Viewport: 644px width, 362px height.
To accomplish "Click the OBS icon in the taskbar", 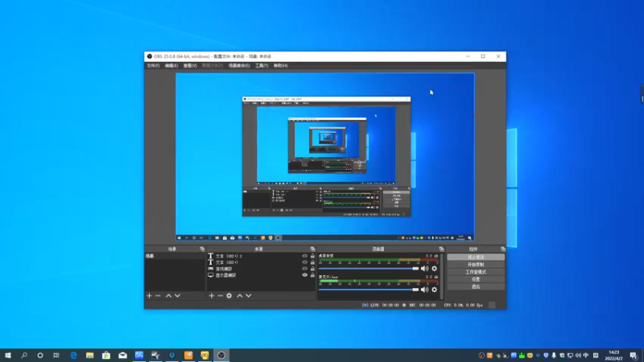I will pyautogui.click(x=221, y=355).
